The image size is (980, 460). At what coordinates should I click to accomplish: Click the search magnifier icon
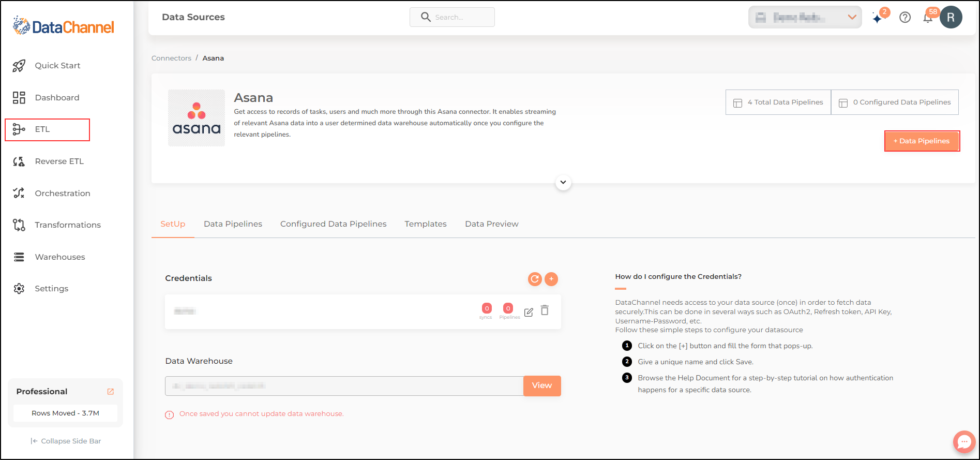[426, 17]
